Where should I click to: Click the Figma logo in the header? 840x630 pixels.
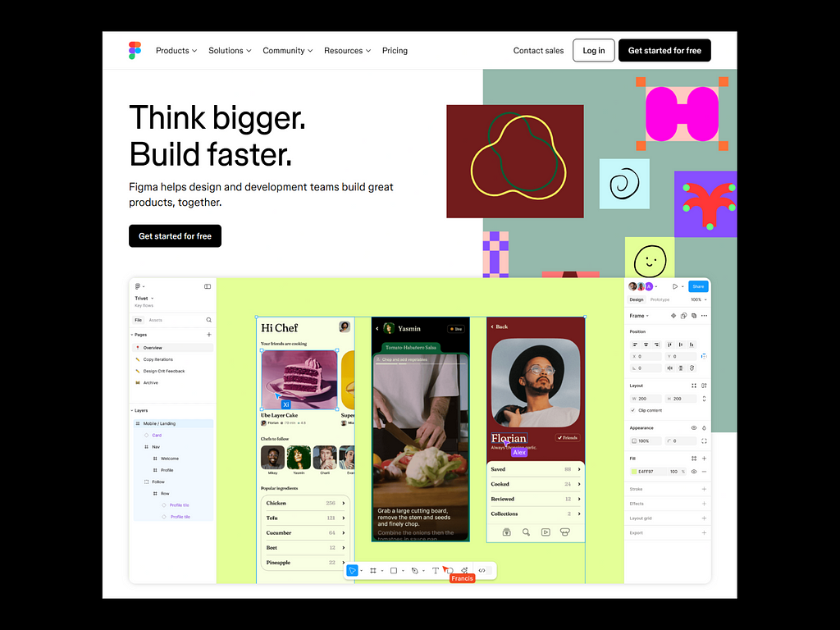[135, 50]
